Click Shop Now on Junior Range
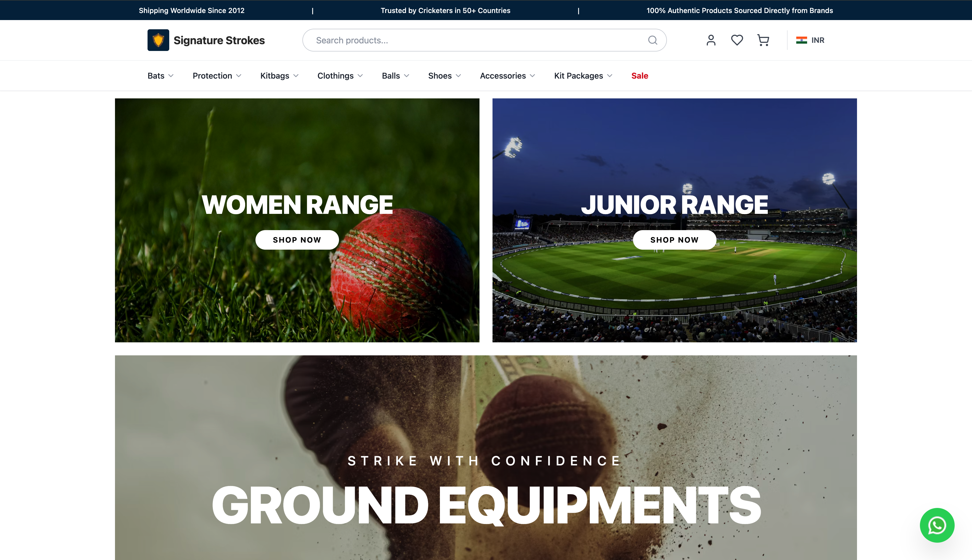Viewport: 972px width, 560px height. click(x=674, y=240)
